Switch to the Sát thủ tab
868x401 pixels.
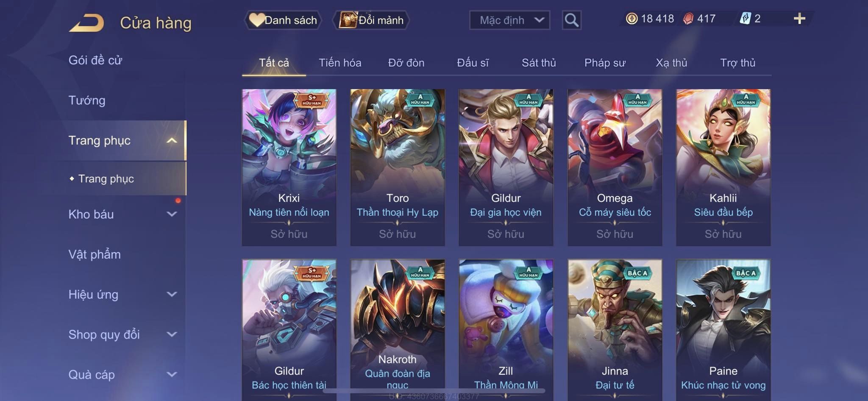[538, 63]
